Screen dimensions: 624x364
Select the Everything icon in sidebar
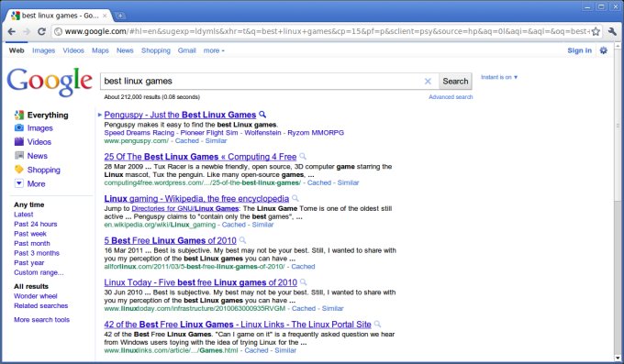(19, 115)
